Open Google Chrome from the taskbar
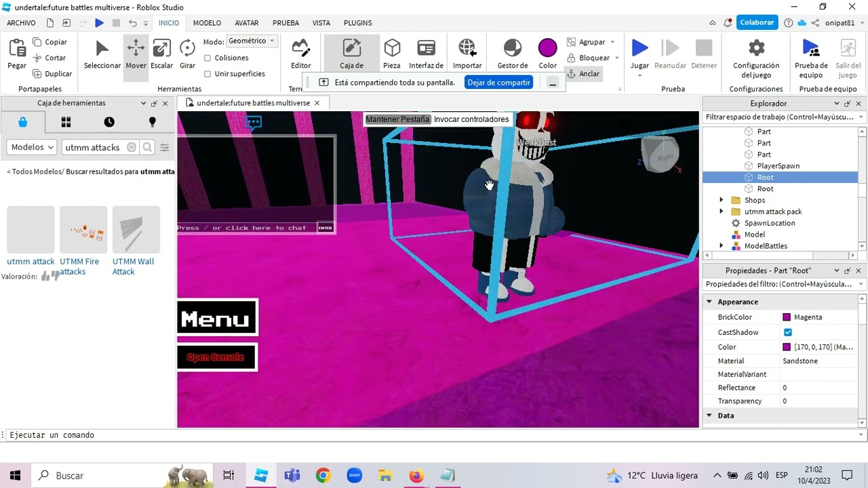The image size is (868, 488). (323, 476)
